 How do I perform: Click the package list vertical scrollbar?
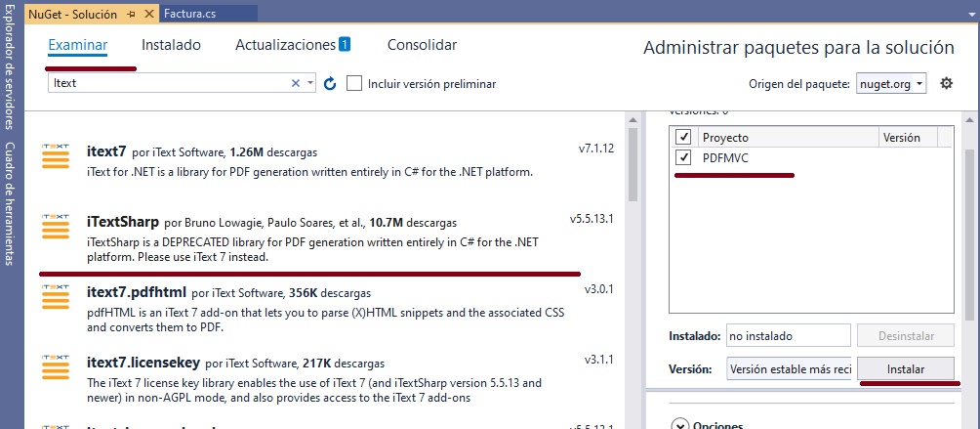(x=633, y=164)
